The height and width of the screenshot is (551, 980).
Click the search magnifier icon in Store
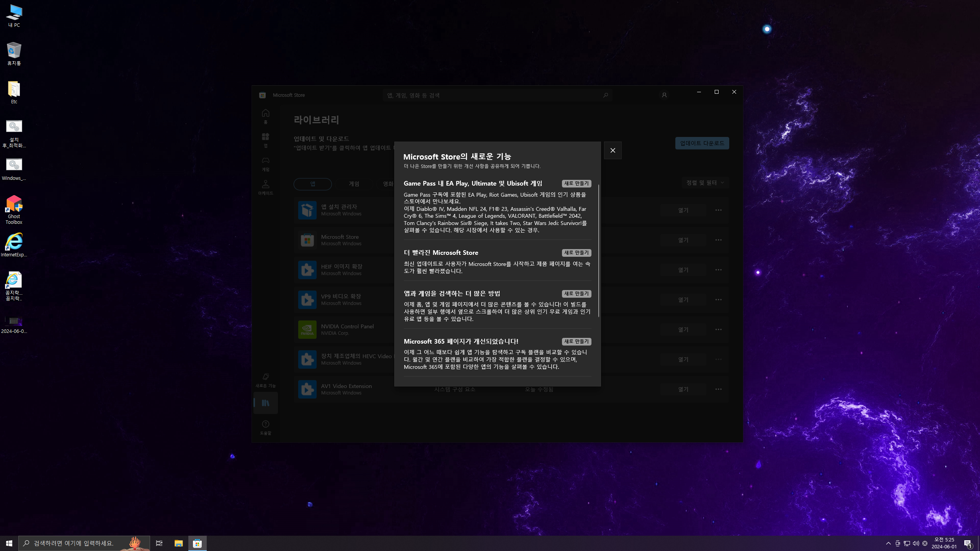point(605,95)
